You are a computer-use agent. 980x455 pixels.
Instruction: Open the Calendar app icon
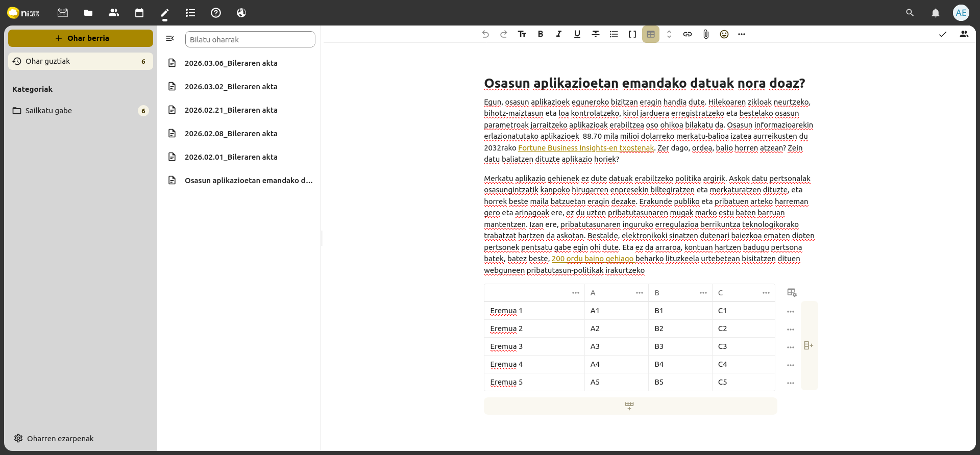pyautogui.click(x=139, y=13)
